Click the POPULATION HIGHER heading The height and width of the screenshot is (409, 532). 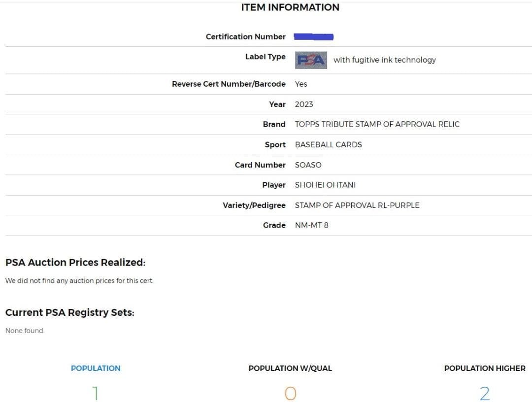[485, 368]
